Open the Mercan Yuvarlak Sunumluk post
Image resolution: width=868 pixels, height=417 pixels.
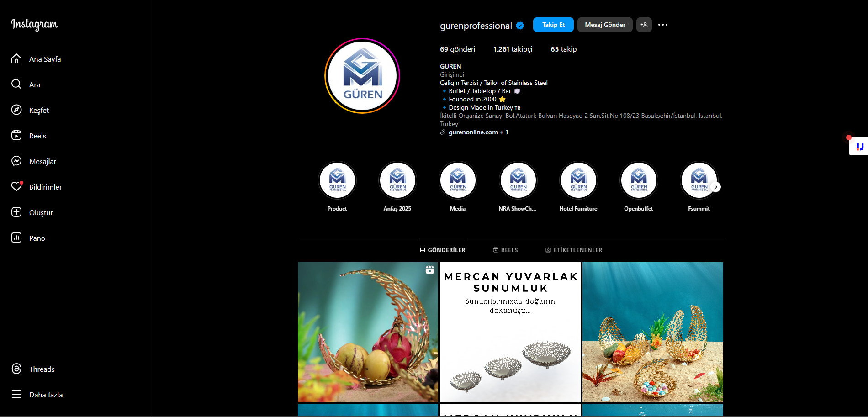(510, 332)
